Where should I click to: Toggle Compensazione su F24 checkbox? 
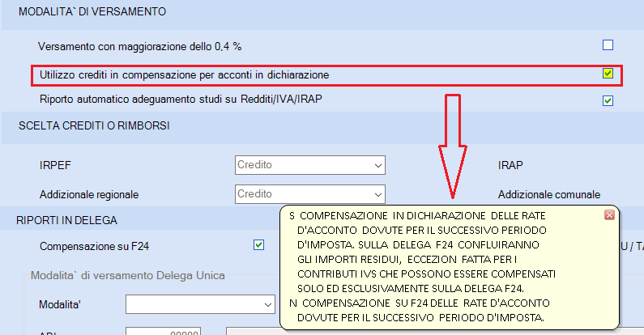258,245
